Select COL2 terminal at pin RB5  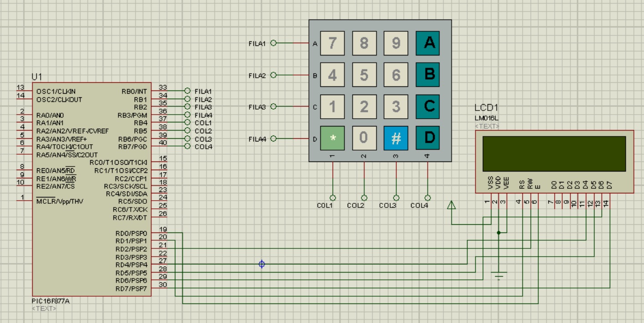coord(187,131)
